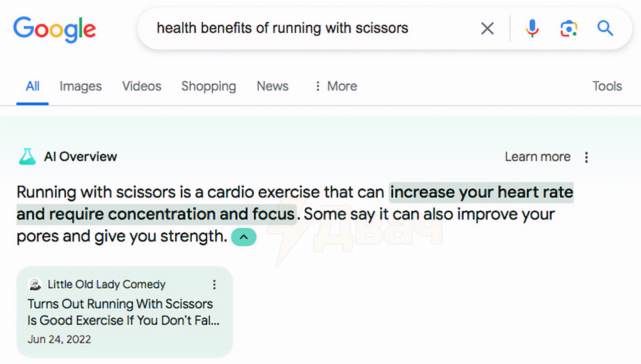
Task: Open AI Overview three-dot options menu
Action: pyautogui.click(x=587, y=157)
